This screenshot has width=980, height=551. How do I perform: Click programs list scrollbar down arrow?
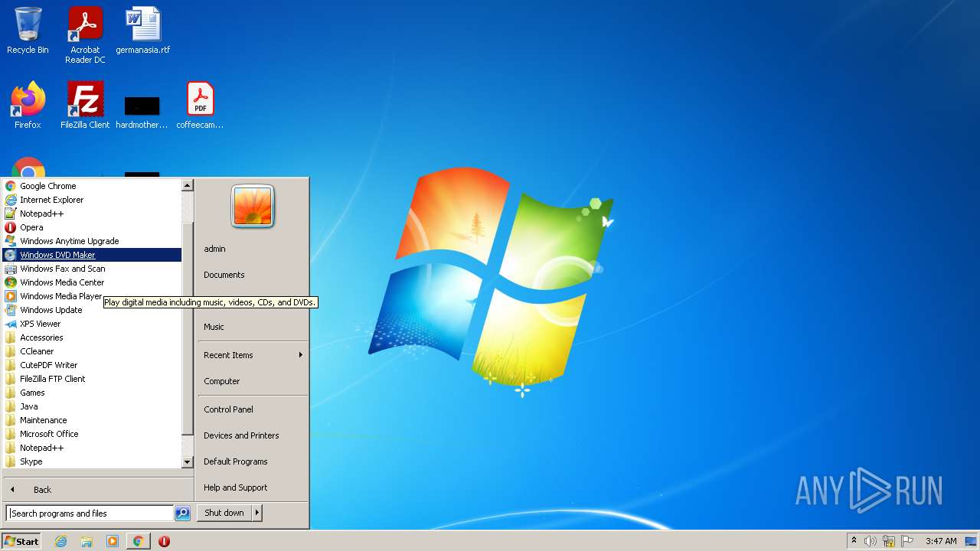point(187,462)
